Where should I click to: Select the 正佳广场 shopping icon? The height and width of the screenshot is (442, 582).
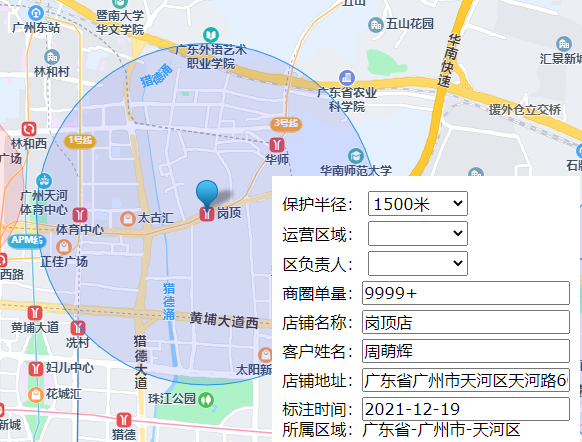(64, 247)
